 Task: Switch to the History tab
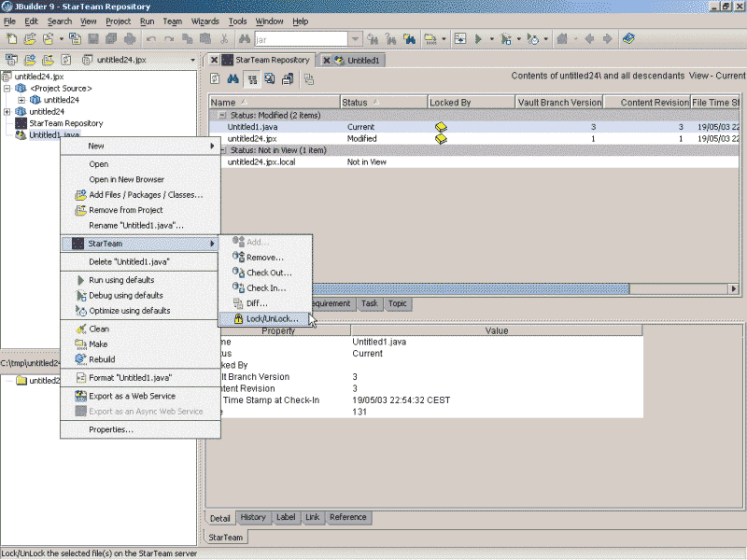click(253, 517)
